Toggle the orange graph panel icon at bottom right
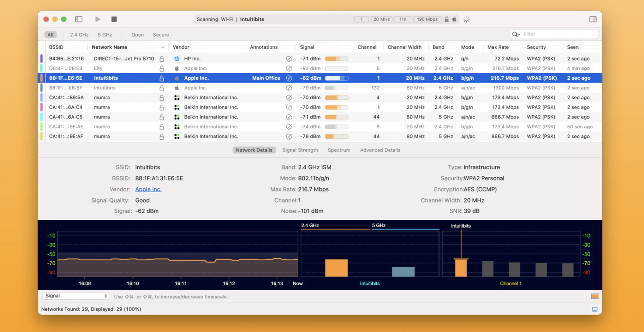Image resolution: width=644 pixels, height=332 pixels. (x=595, y=296)
